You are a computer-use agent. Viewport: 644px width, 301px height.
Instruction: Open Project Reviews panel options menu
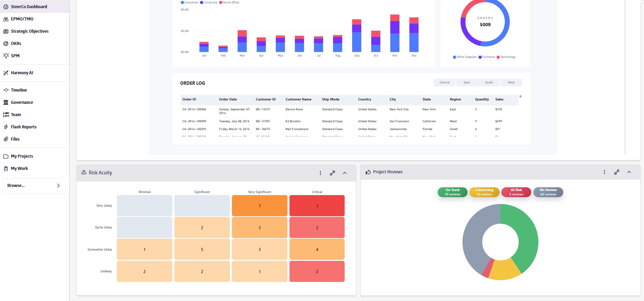[604, 172]
